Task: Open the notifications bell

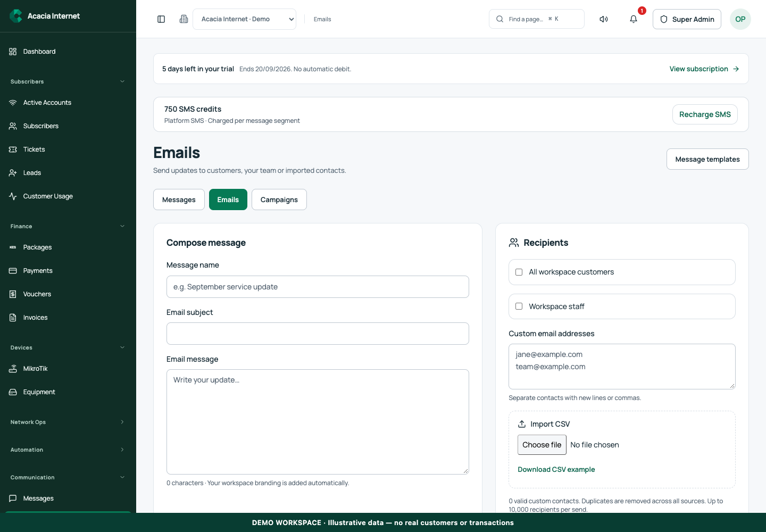Action: (634, 19)
